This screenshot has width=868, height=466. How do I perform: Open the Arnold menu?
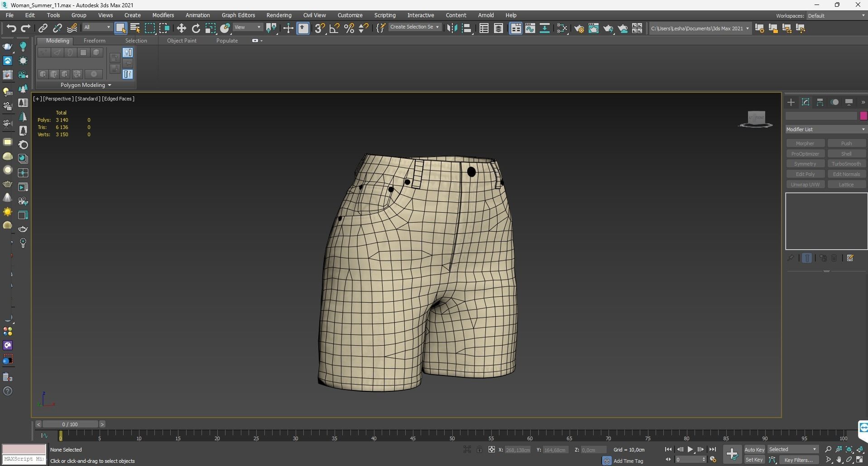point(486,15)
